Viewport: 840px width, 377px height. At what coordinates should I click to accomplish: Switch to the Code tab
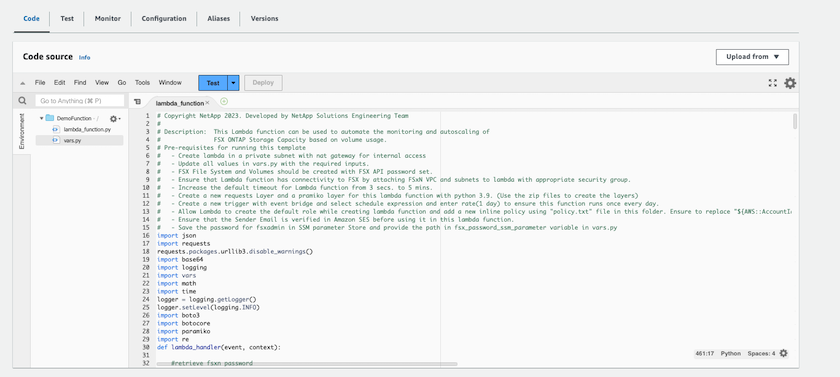coord(32,18)
